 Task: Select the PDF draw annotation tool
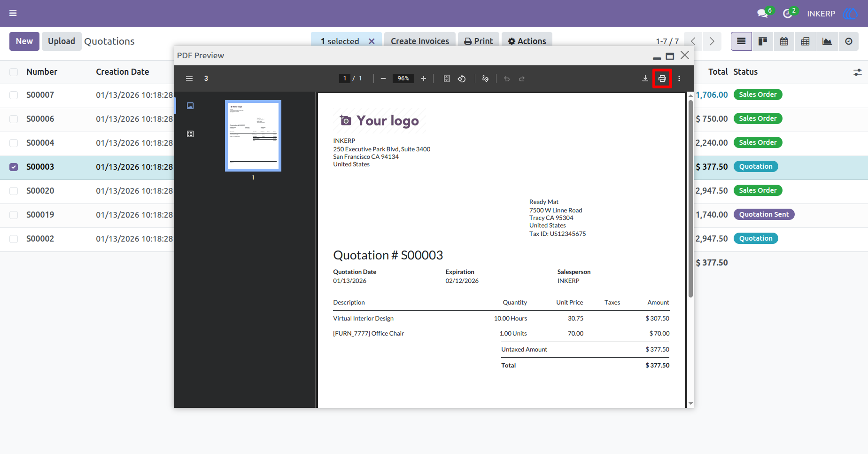pos(486,78)
